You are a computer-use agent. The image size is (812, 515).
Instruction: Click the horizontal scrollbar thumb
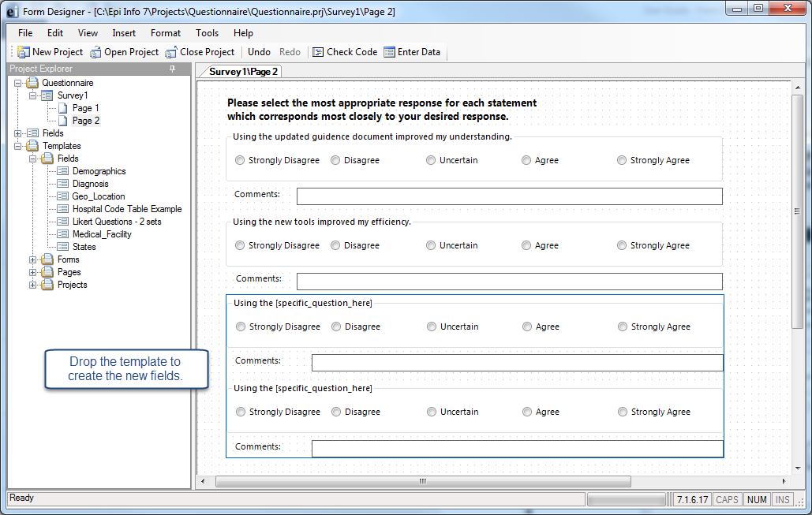click(423, 481)
